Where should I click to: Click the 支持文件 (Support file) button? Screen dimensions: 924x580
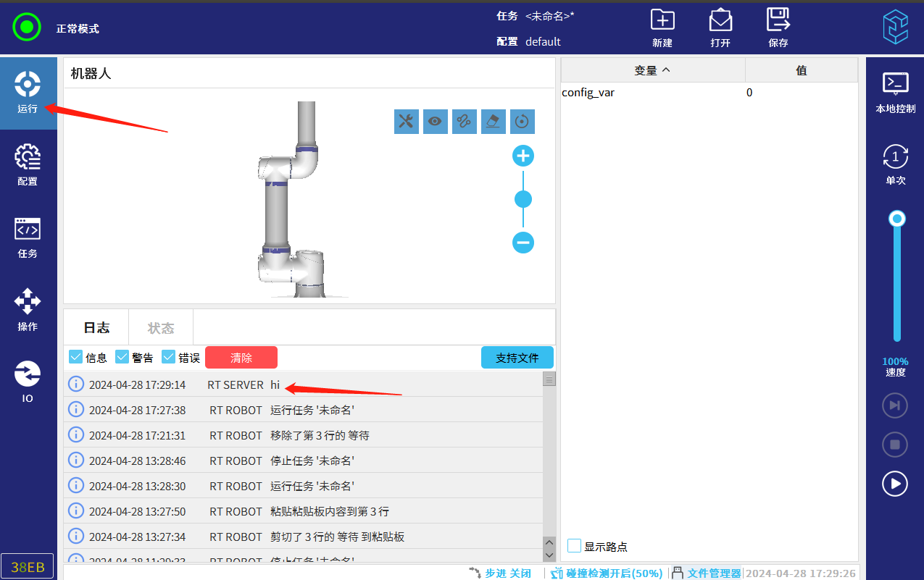pos(517,358)
